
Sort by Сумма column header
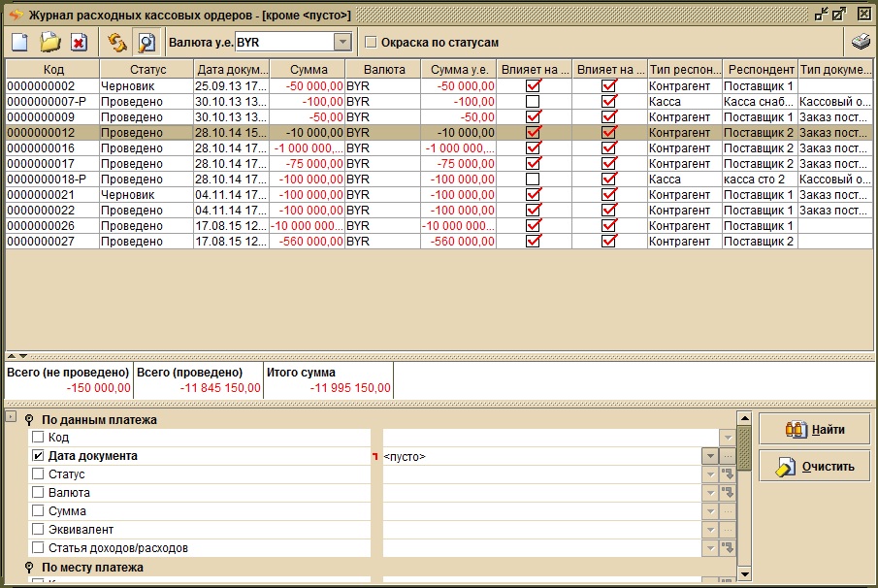[x=308, y=70]
